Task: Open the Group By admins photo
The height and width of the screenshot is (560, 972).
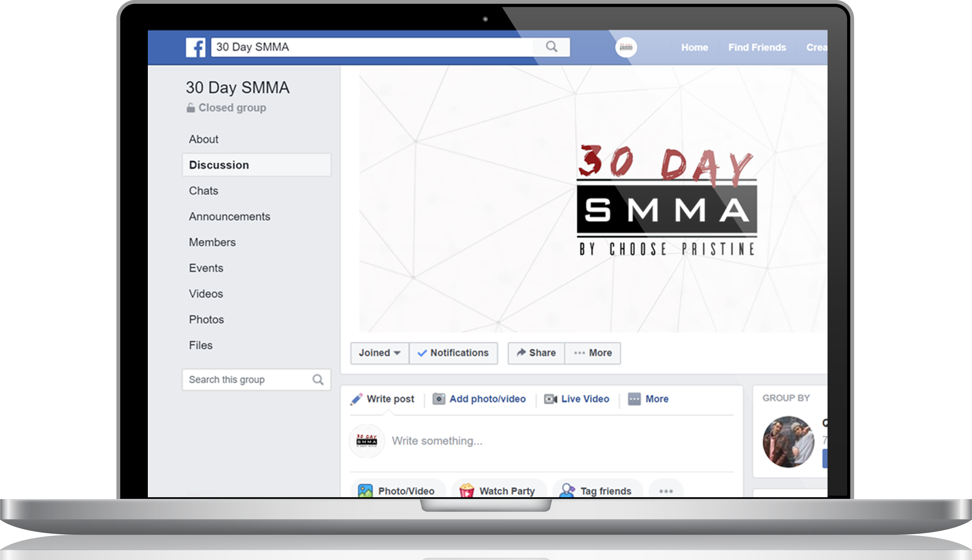Action: [789, 442]
